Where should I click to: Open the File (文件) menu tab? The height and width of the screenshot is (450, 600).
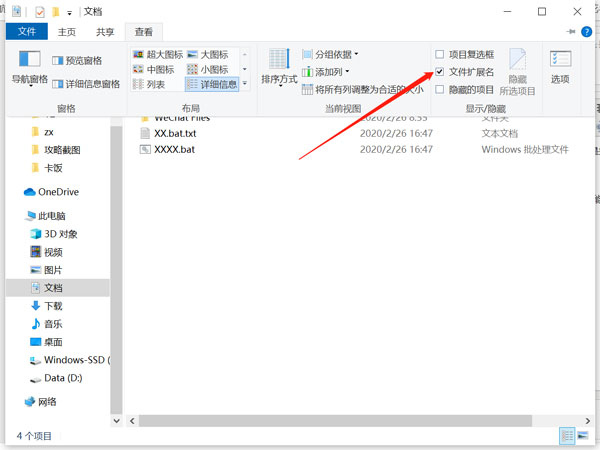coord(26,32)
